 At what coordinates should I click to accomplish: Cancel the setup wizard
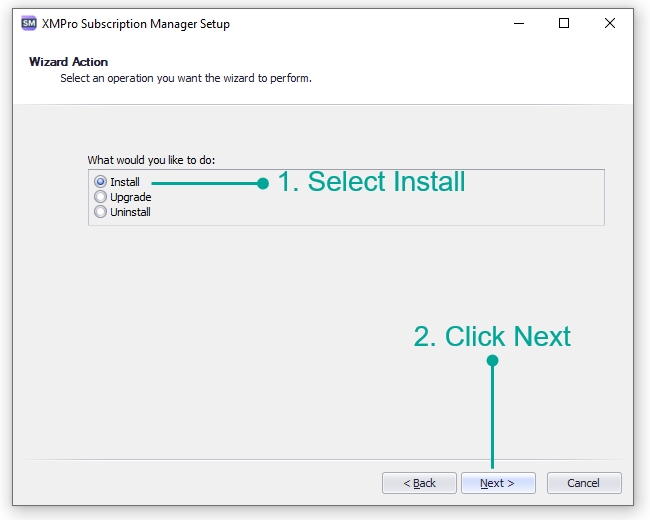[x=584, y=483]
